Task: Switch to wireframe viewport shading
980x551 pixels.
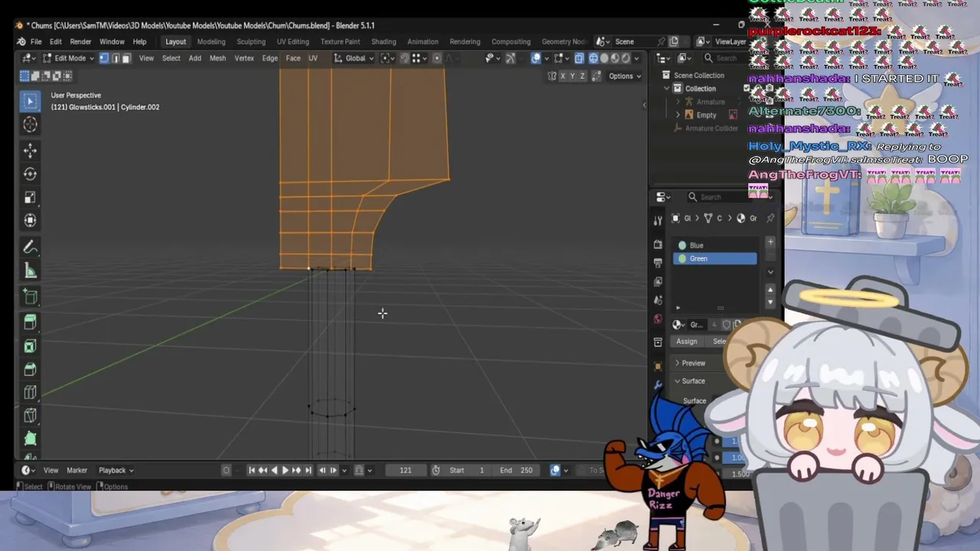Action: point(593,58)
